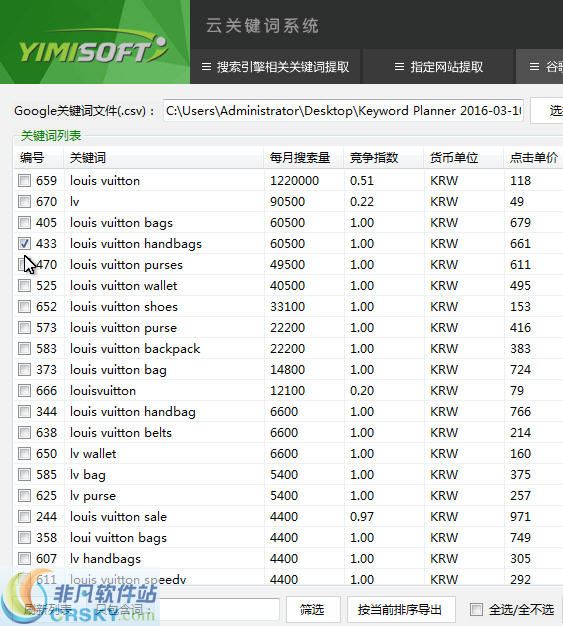Select keyword 'lv wallet'
The height and width of the screenshot is (626, 563).
pyautogui.click(x=93, y=454)
